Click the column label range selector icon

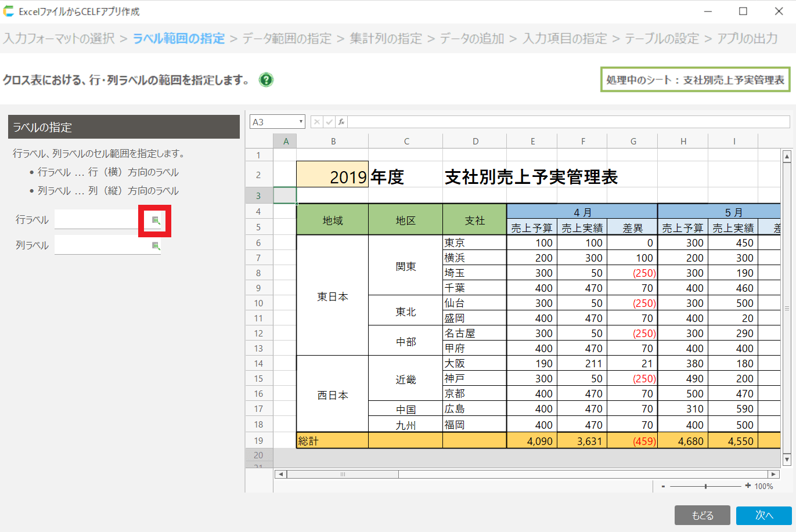(155, 245)
